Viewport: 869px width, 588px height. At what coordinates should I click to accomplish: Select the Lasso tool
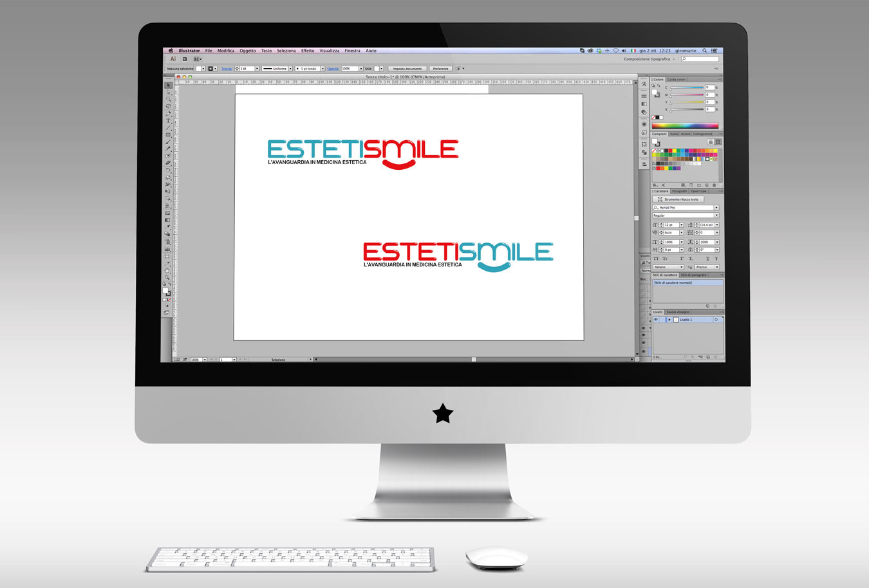168,106
